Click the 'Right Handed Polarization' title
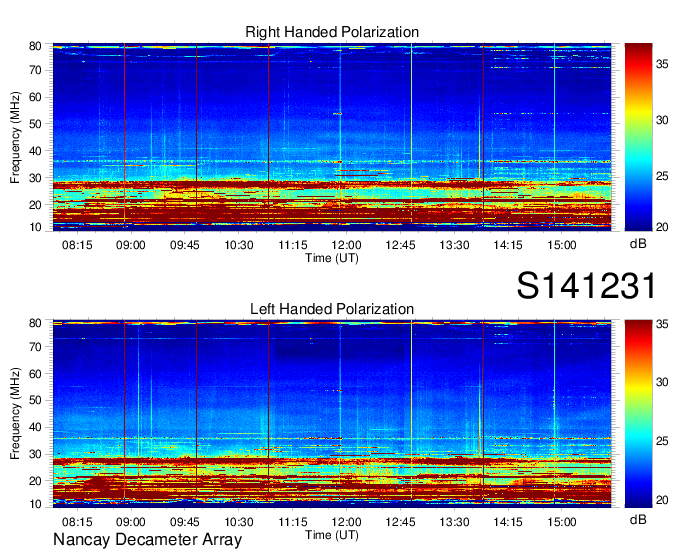The image size is (680, 552). coord(332,32)
